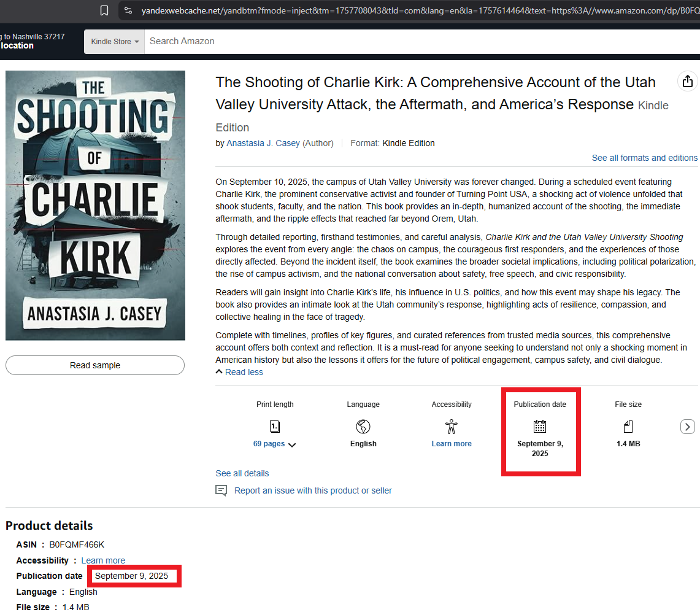Image resolution: width=700 pixels, height=612 pixels.
Task: Click the bookmark icon in browser bar
Action: click(104, 10)
